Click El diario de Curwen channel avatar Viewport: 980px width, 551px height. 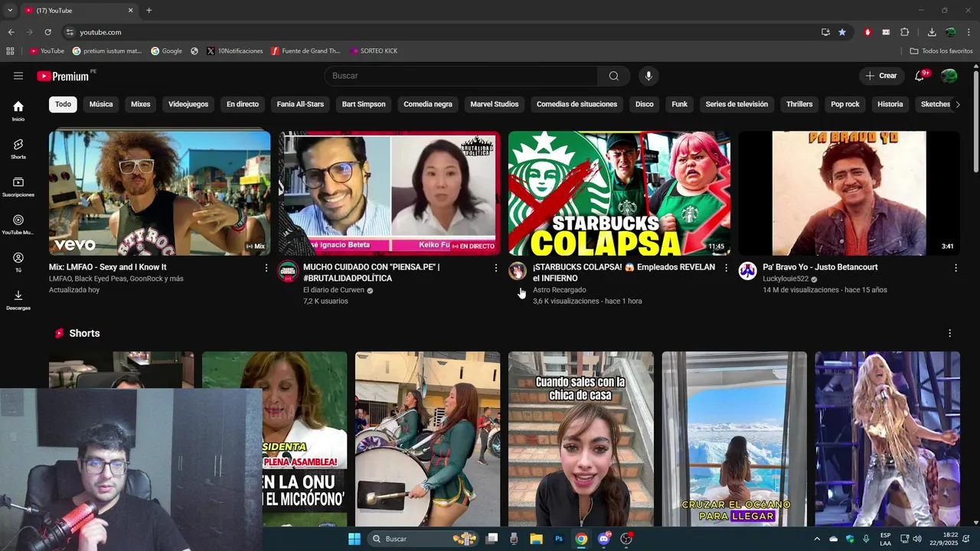click(x=288, y=271)
